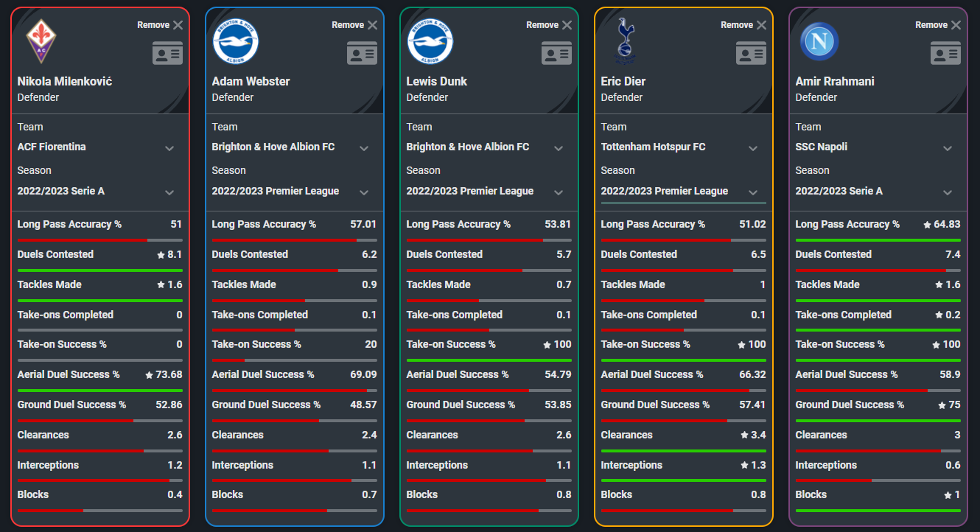Image resolution: width=980 pixels, height=532 pixels.
Task: Open Eric Dier's player profile card icon
Action: tap(751, 53)
